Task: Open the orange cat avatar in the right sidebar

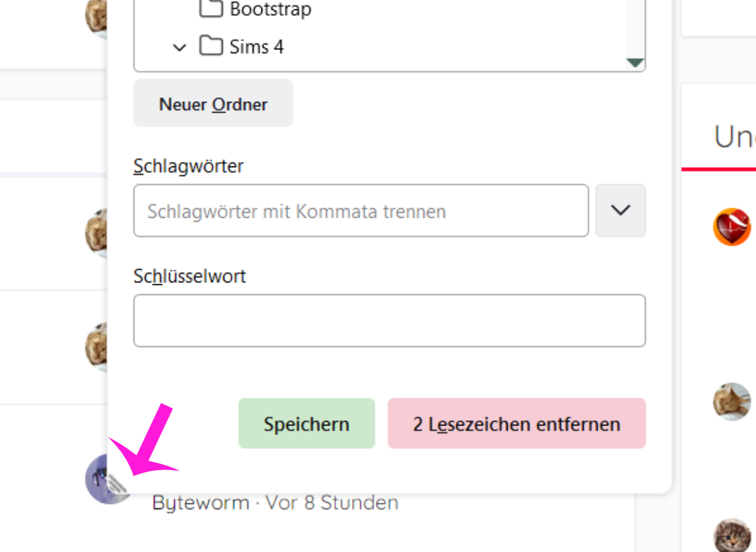Action: [731, 402]
